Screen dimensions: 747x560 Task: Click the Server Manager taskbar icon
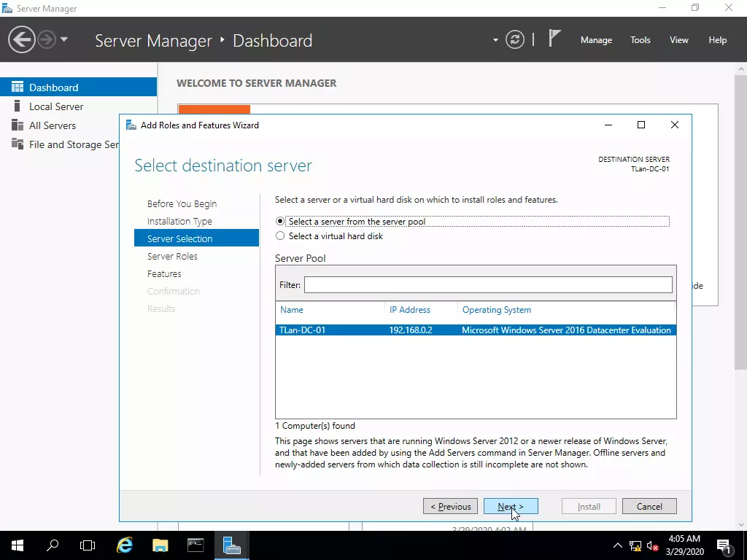[231, 545]
